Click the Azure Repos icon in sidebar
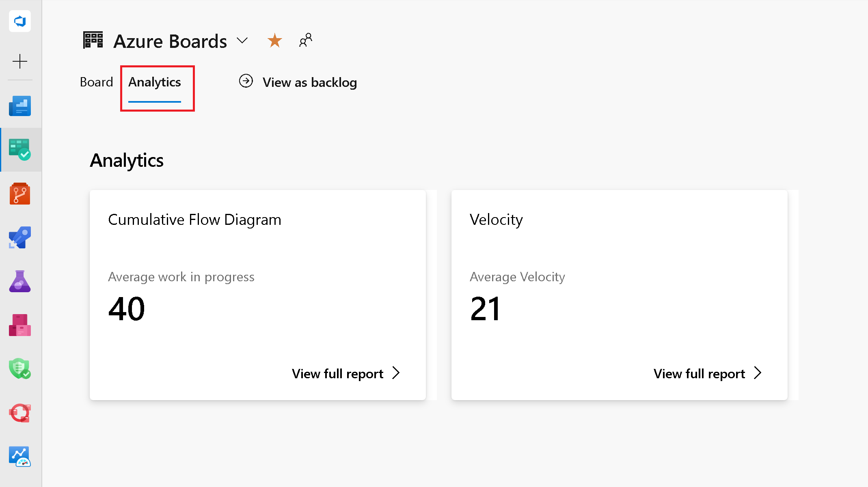The width and height of the screenshot is (868, 487). 21,194
